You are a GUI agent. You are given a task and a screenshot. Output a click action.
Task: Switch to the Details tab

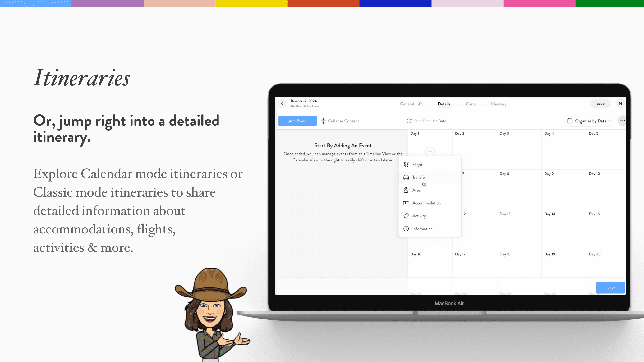[x=444, y=104]
